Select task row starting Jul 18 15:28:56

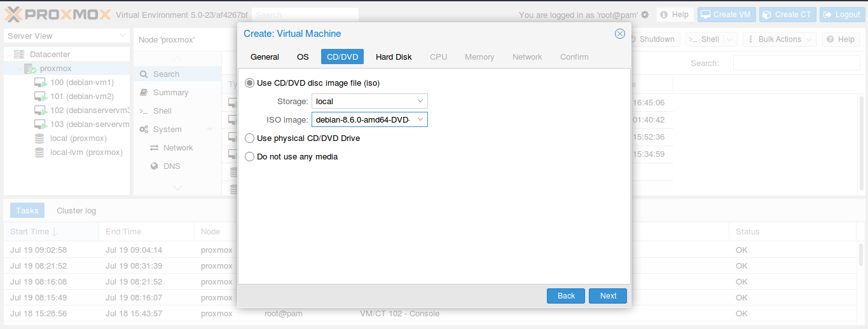[430, 314]
